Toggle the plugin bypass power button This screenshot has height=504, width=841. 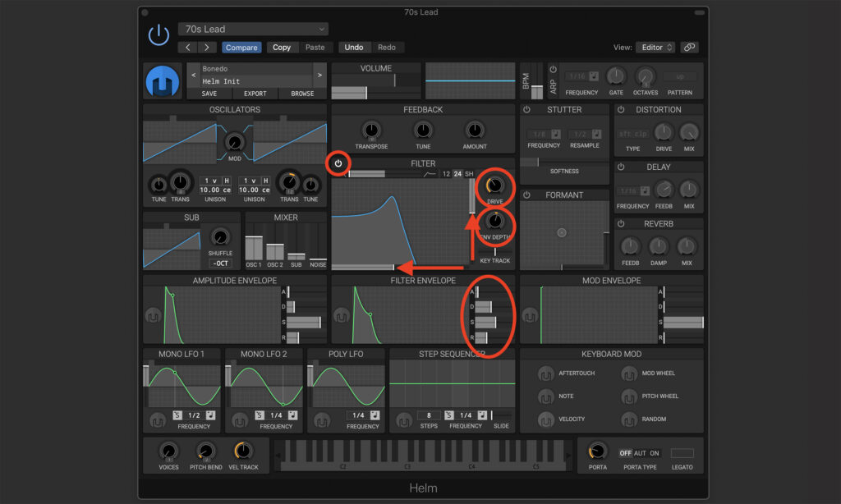[159, 35]
